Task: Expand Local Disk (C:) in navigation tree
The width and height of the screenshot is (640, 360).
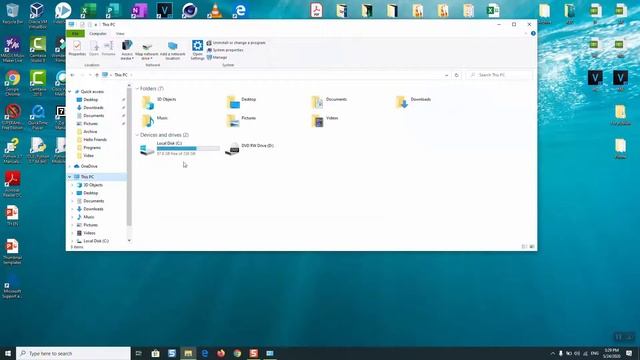Action: [73, 241]
